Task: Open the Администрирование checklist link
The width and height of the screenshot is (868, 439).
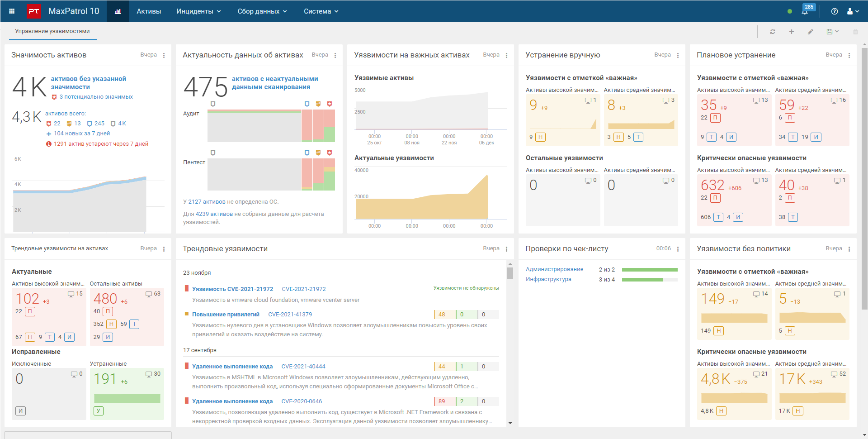Action: pyautogui.click(x=554, y=269)
